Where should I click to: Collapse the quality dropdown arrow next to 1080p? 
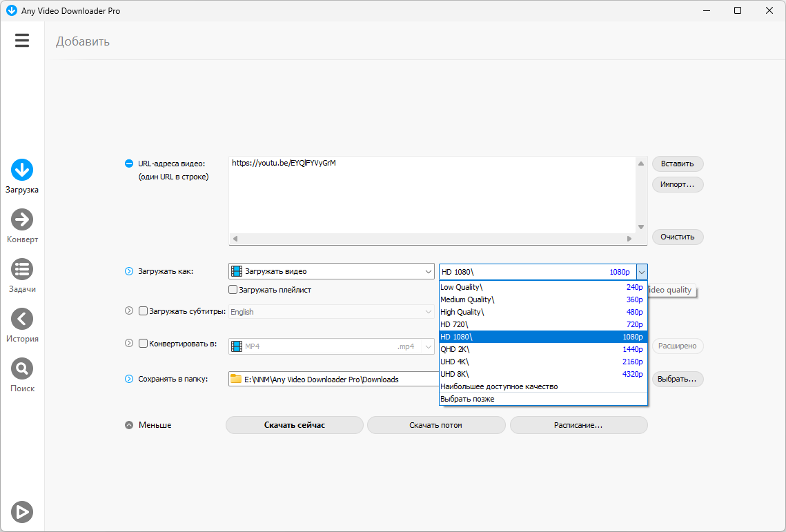tap(642, 272)
